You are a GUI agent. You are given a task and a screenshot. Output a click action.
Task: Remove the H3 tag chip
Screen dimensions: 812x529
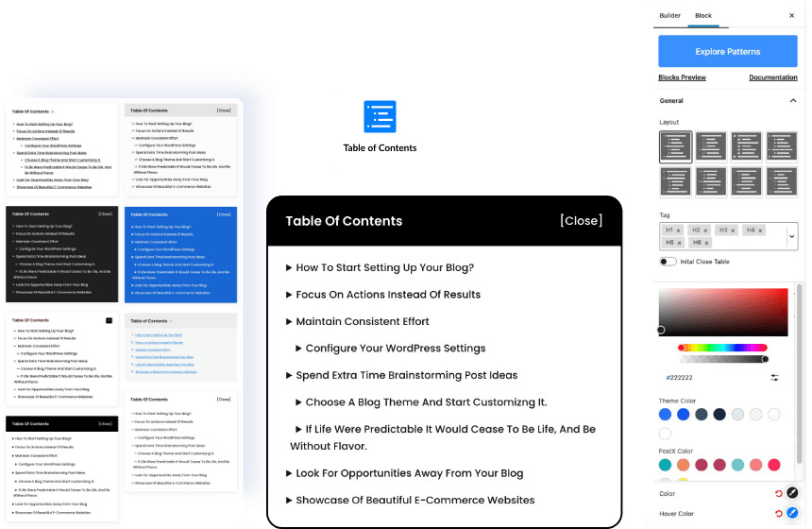(x=733, y=230)
